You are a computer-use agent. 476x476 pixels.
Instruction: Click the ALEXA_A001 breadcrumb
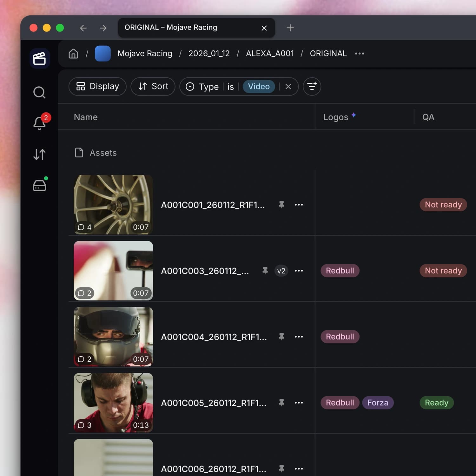click(270, 54)
